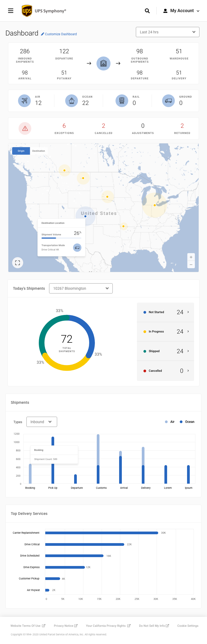207x644 pixels.
Task: Open the 10267 Bloomington location dropdown
Action: [81, 288]
